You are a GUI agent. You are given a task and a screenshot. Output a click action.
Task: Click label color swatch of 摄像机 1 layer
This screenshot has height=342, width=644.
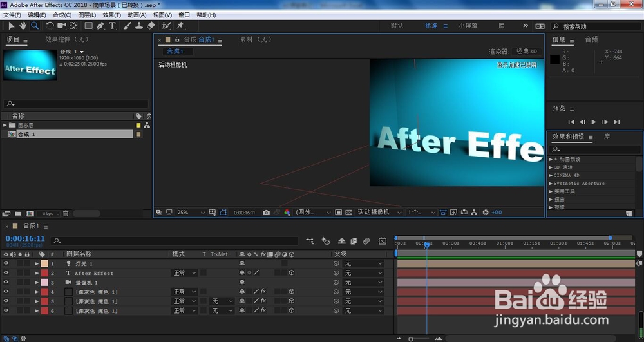click(x=44, y=283)
